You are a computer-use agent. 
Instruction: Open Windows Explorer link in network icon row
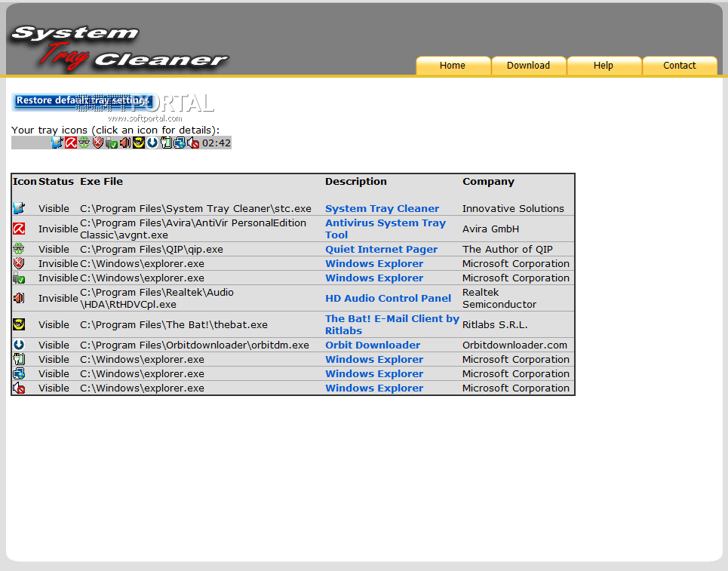374,373
